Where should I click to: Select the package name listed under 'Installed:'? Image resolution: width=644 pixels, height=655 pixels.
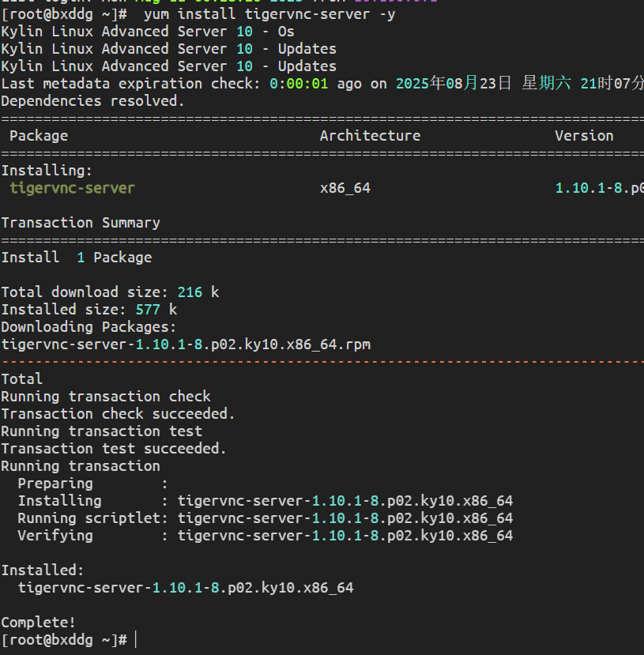point(186,589)
